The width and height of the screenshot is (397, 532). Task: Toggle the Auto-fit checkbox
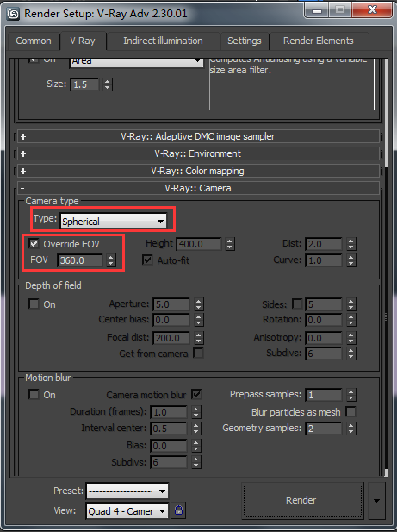point(147,260)
